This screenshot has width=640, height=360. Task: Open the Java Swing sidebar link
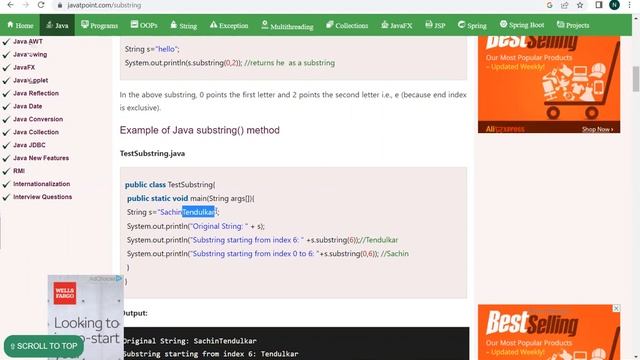(30, 54)
